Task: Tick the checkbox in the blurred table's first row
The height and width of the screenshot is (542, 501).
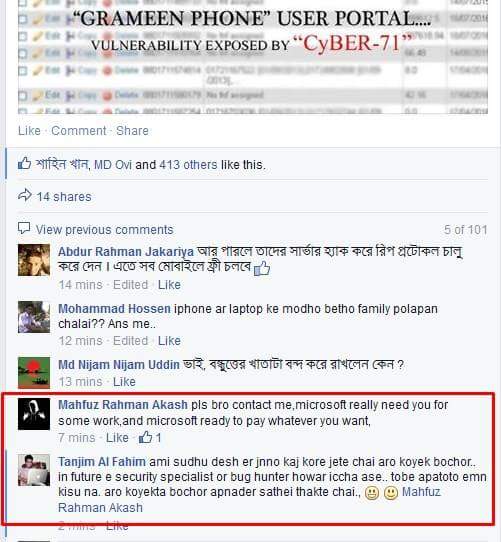Action: [x=22, y=3]
